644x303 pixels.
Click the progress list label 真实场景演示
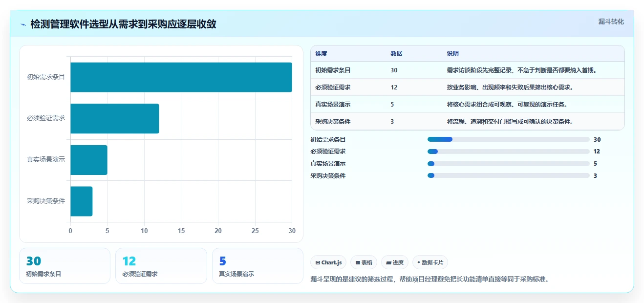(x=328, y=164)
